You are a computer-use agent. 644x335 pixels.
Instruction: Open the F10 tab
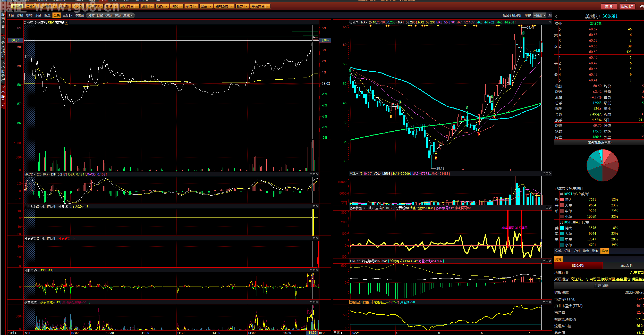click(x=11, y=15)
